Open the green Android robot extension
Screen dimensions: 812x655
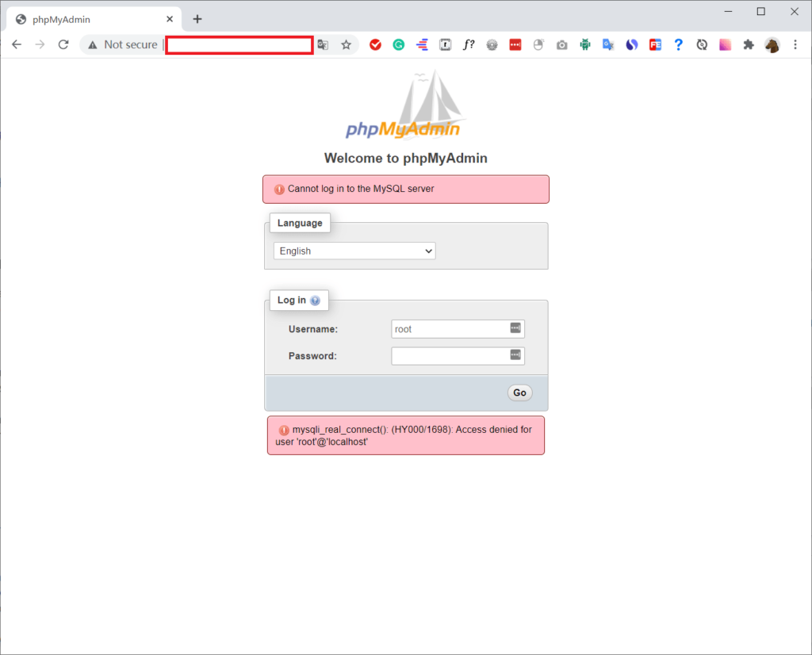(585, 45)
